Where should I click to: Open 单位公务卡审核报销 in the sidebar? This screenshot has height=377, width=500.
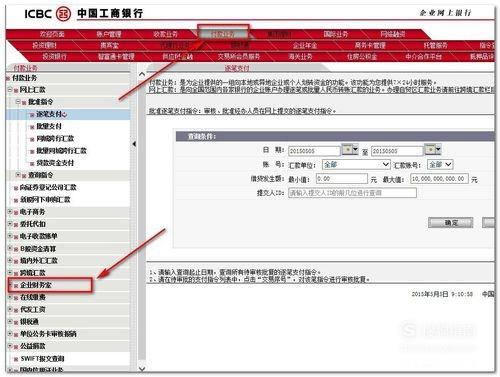pos(48,334)
